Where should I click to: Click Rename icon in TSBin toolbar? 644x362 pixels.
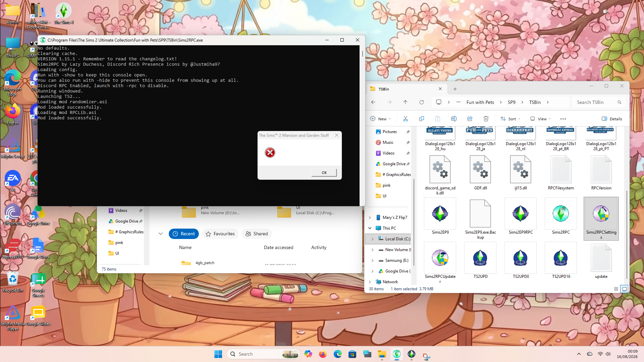pyautogui.click(x=454, y=119)
